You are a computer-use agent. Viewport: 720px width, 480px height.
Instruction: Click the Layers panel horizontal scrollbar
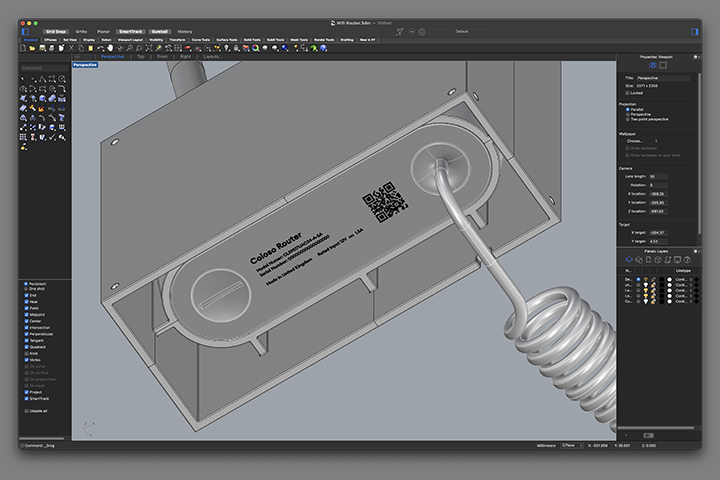(x=656, y=428)
